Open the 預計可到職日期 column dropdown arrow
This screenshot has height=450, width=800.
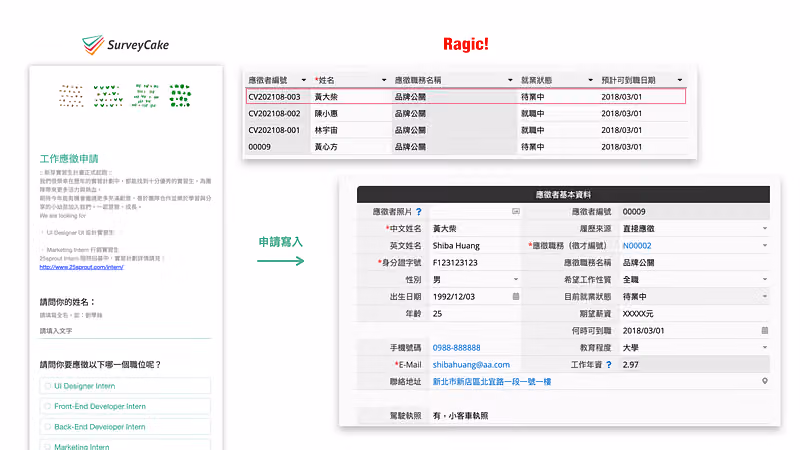pyautogui.click(x=680, y=80)
